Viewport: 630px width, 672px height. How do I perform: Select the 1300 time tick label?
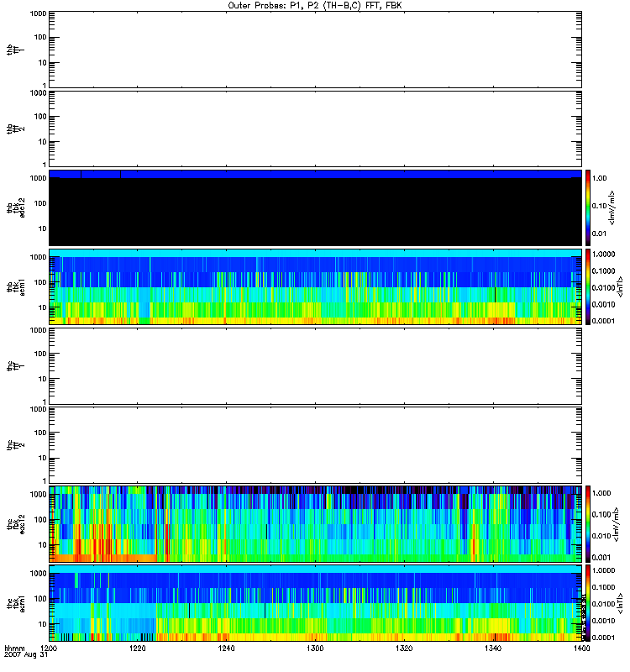[315, 649]
